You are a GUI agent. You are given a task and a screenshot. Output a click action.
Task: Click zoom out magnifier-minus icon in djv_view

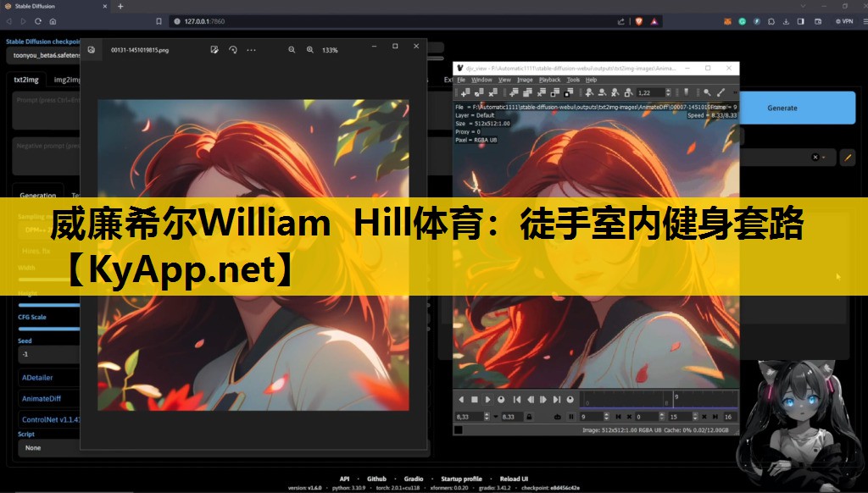(602, 92)
